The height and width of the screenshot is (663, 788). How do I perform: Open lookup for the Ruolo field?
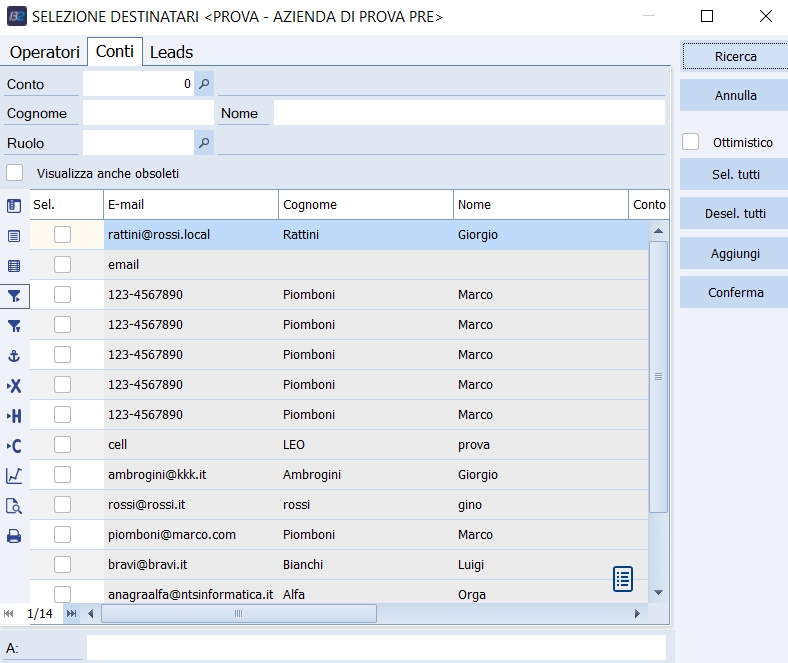[204, 143]
